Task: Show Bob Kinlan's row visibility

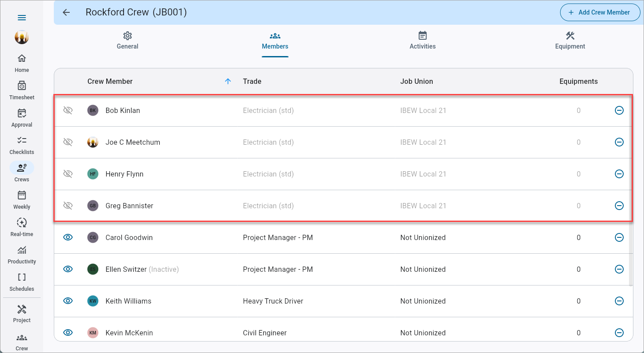Action: [67, 110]
